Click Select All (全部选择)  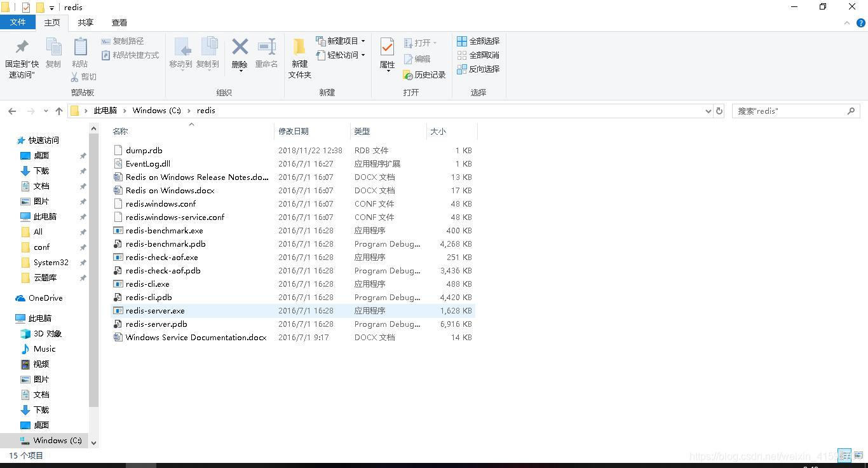(478, 41)
